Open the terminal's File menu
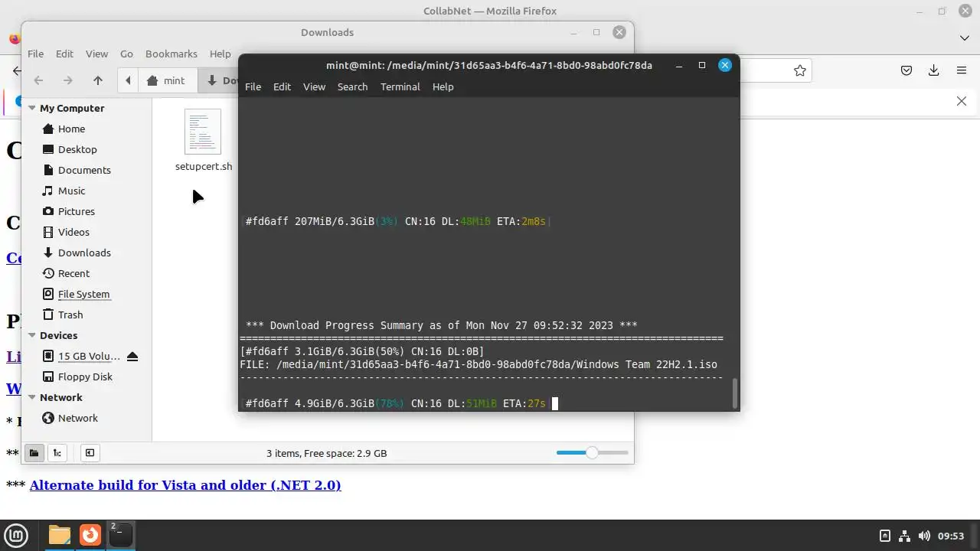The image size is (980, 551). 253,86
